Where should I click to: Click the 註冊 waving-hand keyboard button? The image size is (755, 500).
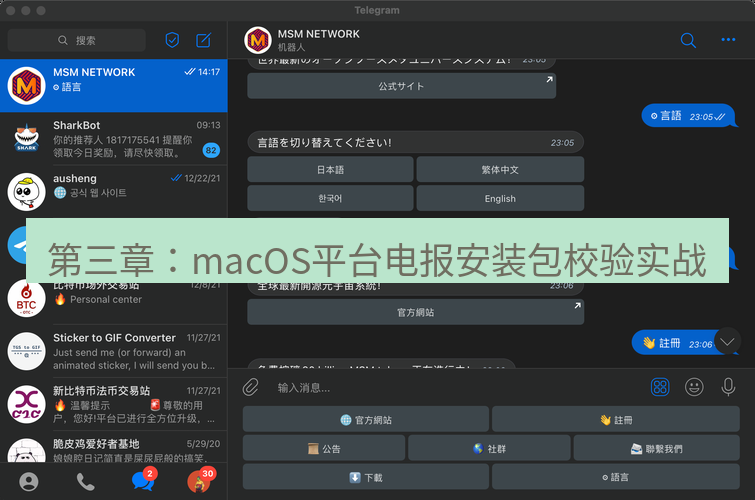point(616,420)
